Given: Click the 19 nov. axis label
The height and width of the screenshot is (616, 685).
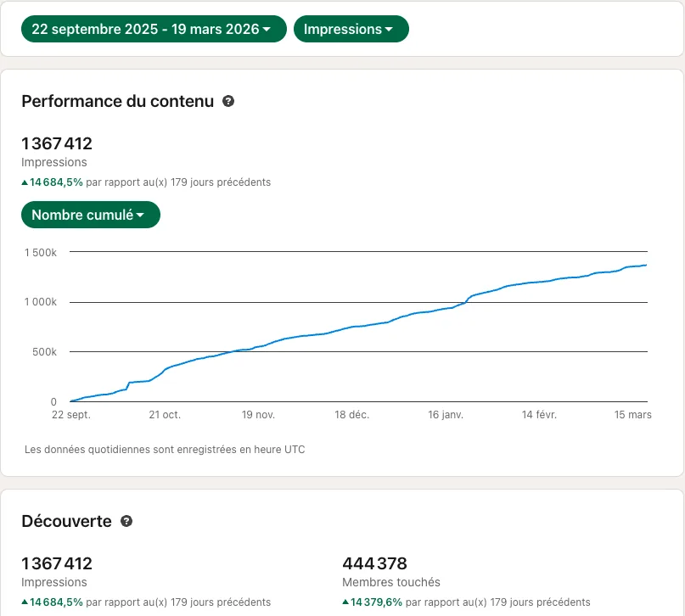Looking at the screenshot, I should point(258,415).
